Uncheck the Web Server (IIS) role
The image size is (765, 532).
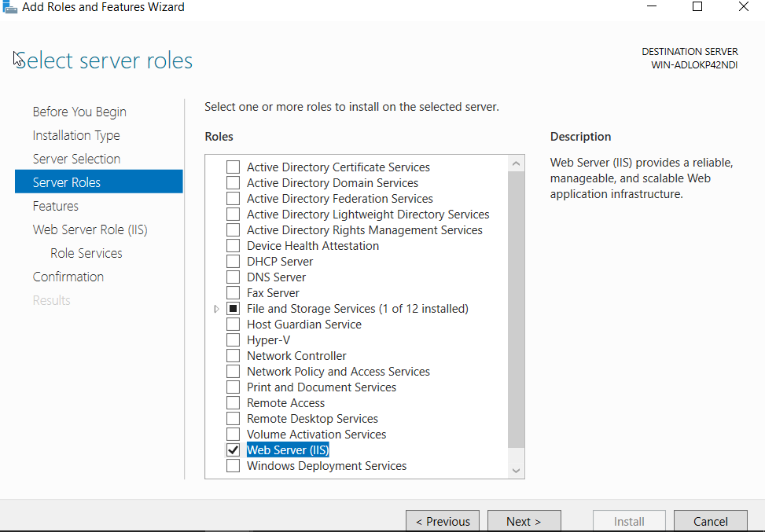(233, 450)
